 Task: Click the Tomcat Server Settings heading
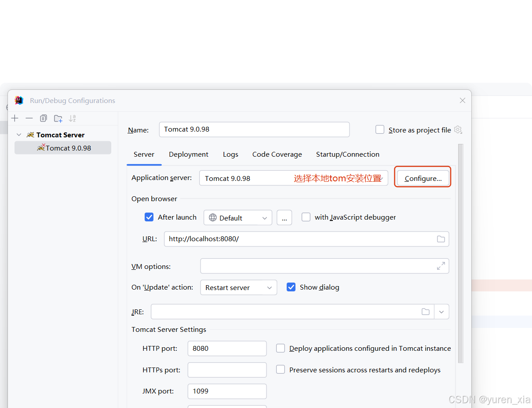169,329
